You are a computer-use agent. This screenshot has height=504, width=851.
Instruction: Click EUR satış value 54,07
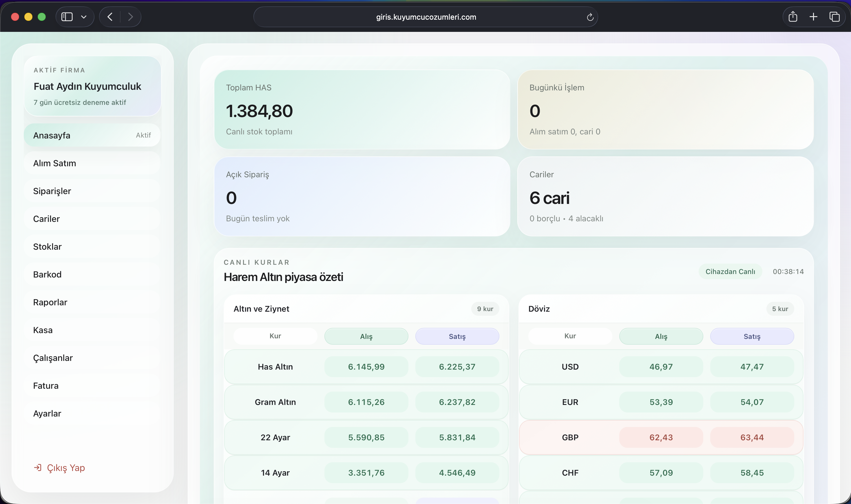tap(752, 402)
